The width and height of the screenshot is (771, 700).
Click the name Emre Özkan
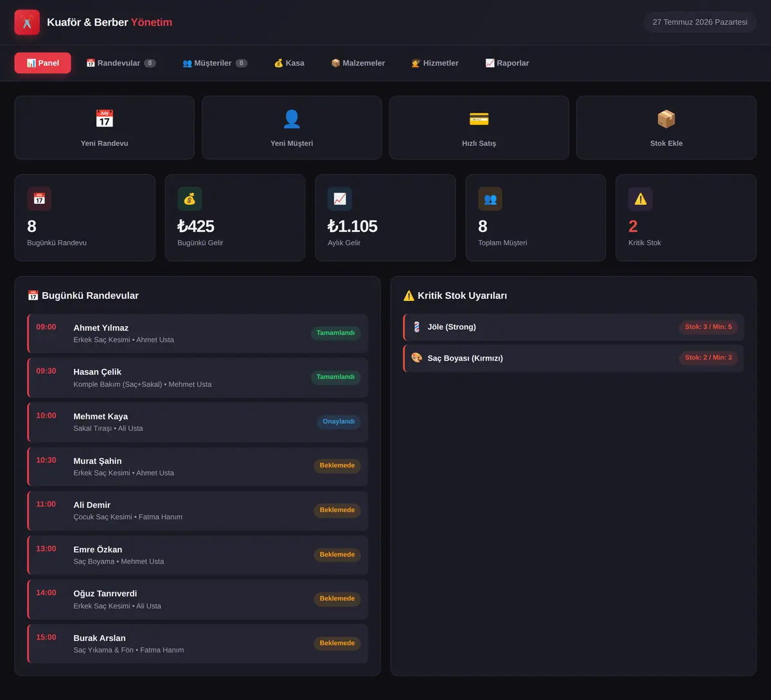[x=98, y=550]
